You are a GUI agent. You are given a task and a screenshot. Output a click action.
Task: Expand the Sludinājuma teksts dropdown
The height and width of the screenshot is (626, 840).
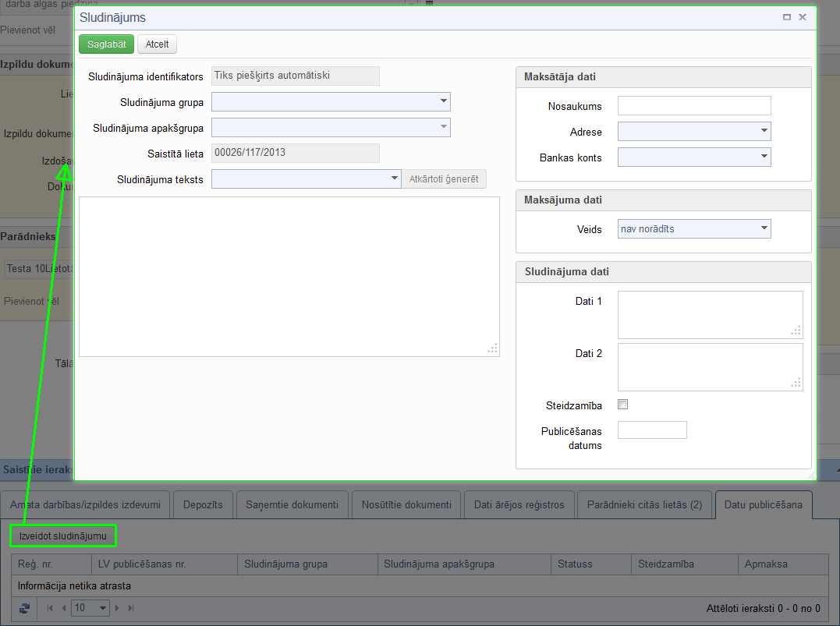[395, 179]
